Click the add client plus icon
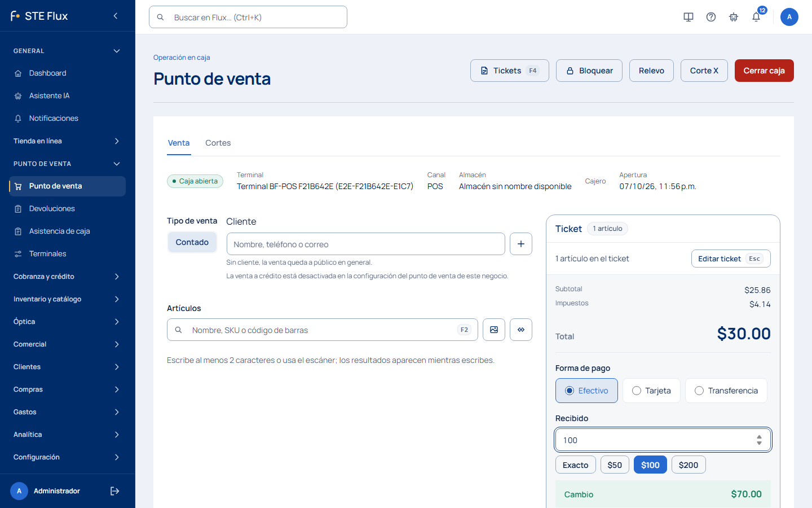 [521, 244]
